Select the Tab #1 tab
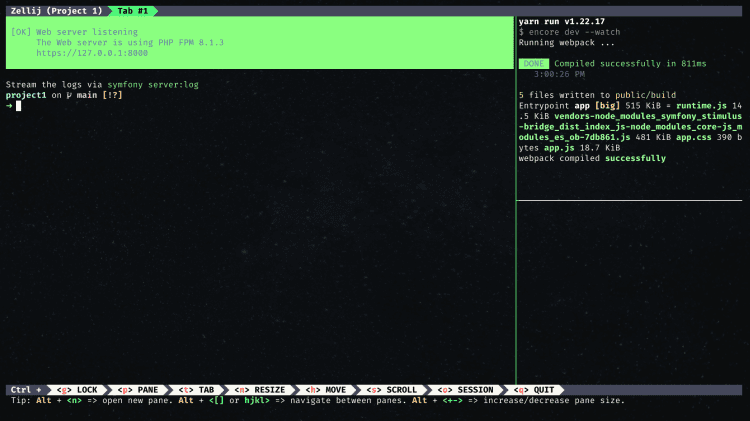 [132, 11]
